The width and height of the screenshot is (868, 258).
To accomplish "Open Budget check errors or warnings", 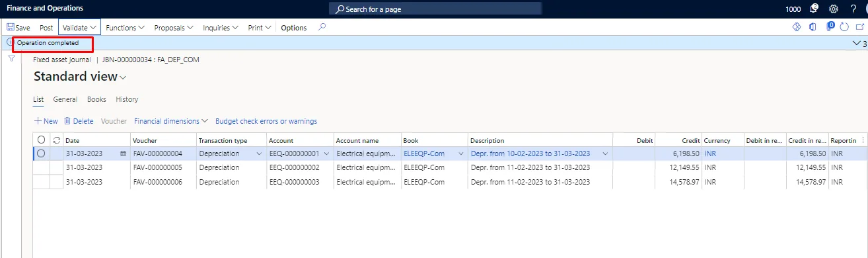I will pos(266,121).
